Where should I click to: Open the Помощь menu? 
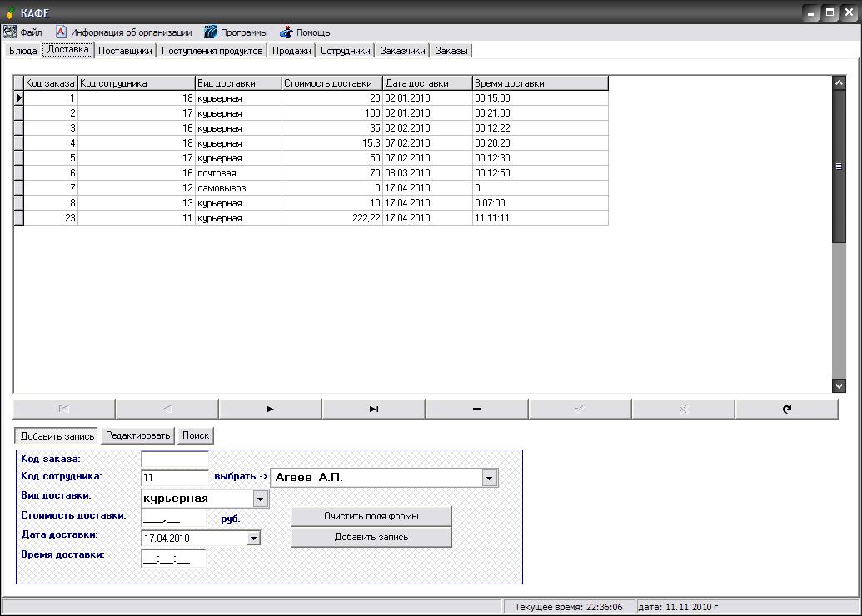point(305,32)
